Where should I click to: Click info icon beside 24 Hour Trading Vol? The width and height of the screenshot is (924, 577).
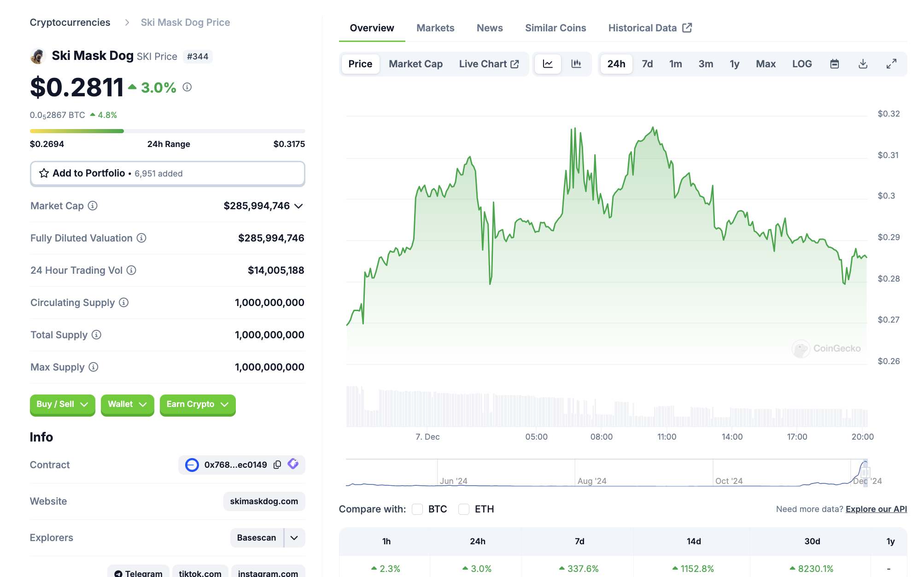point(131,270)
